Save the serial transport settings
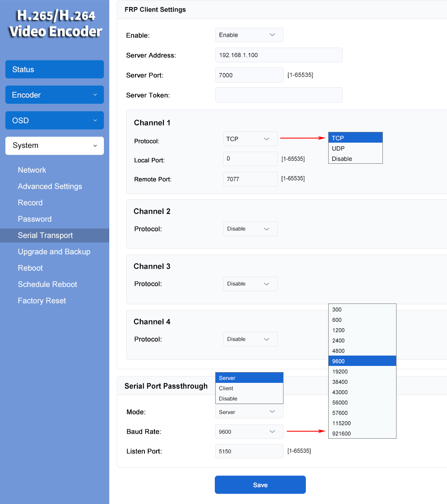Image resolution: width=447 pixels, height=504 pixels. coord(260,485)
